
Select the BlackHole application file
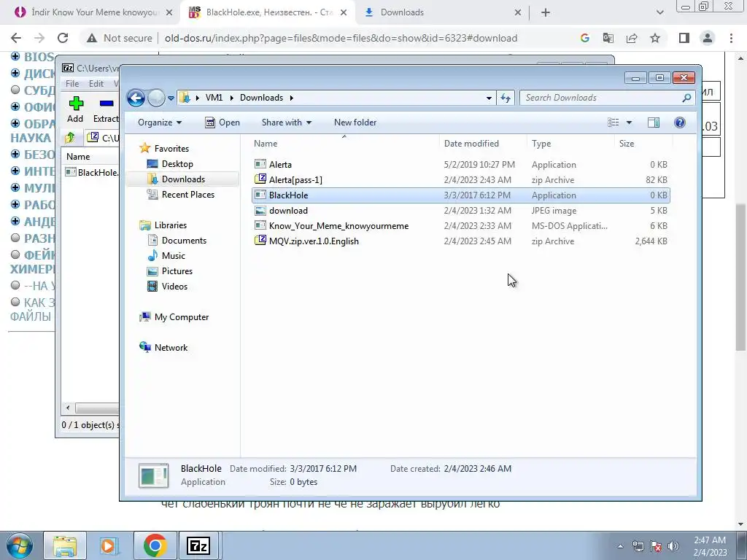tap(460, 195)
